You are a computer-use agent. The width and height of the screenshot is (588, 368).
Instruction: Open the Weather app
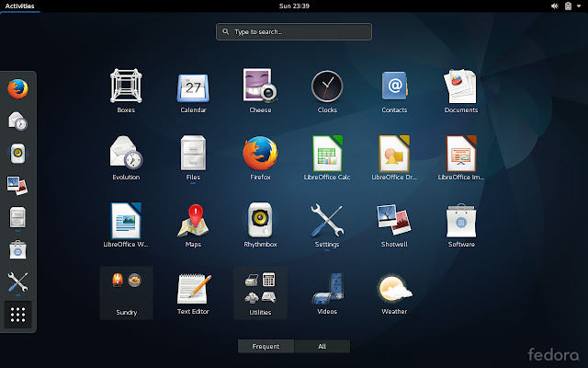(x=394, y=293)
